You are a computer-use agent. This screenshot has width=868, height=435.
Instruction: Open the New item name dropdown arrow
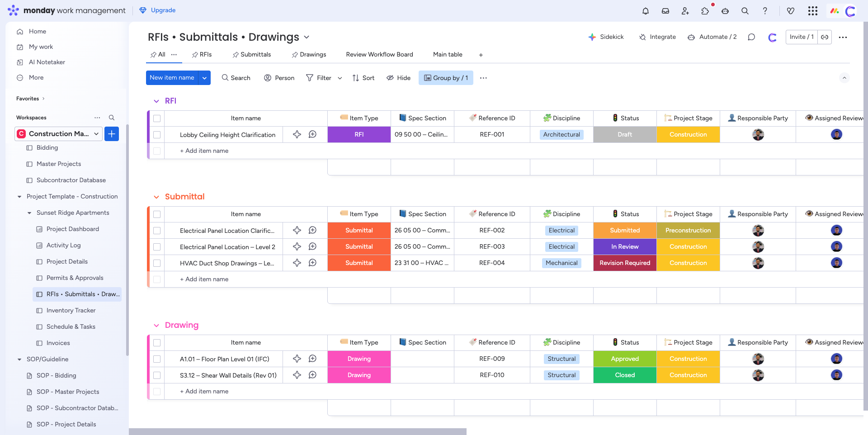point(204,78)
